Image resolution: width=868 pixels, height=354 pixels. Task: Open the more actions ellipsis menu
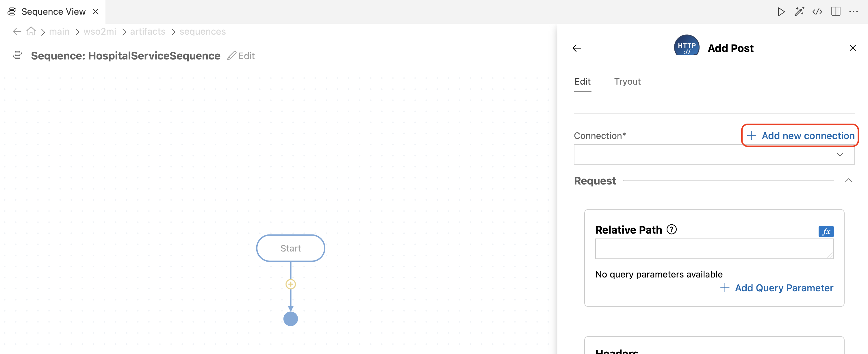coord(854,12)
